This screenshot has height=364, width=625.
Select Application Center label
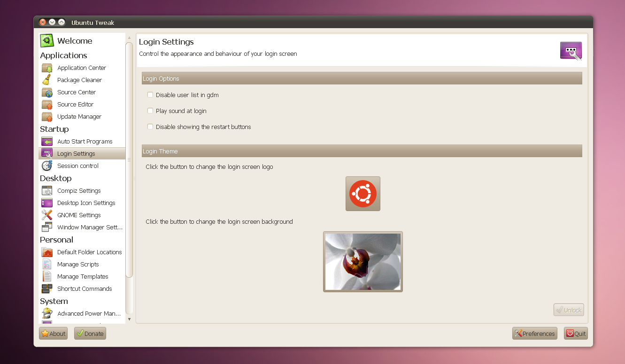[x=82, y=68]
